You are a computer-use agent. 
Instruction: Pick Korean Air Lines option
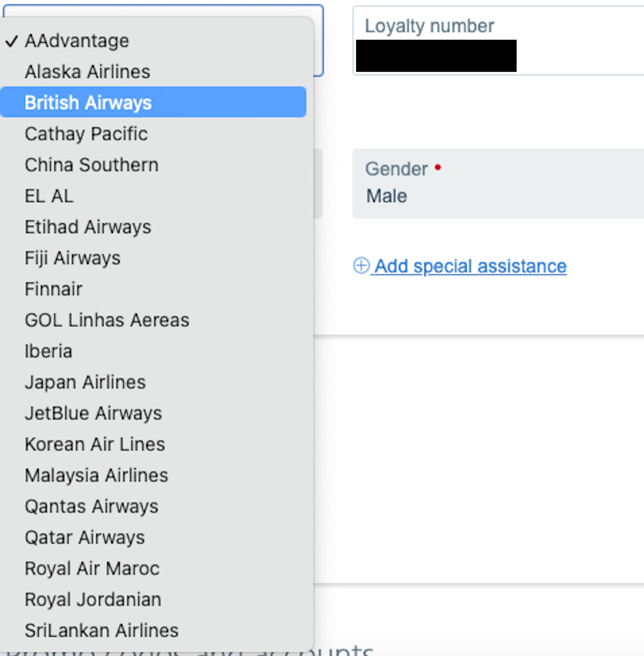point(95,444)
